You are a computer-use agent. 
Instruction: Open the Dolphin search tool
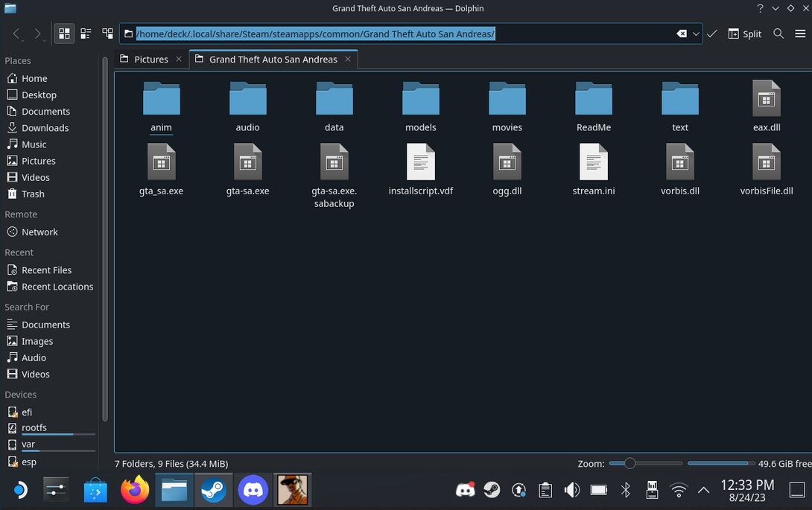pyautogui.click(x=778, y=34)
